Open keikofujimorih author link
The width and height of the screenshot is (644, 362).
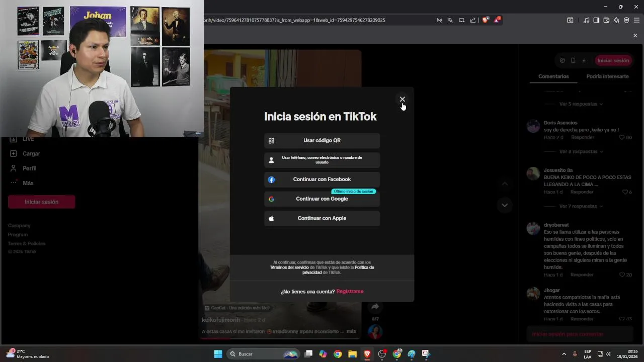[x=221, y=320]
